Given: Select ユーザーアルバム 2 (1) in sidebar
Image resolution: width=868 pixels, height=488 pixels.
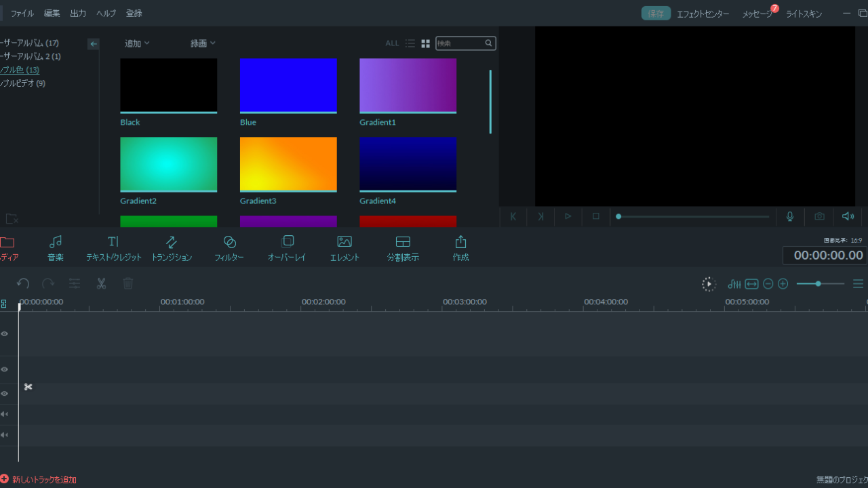Looking at the screenshot, I should pyautogui.click(x=31, y=56).
